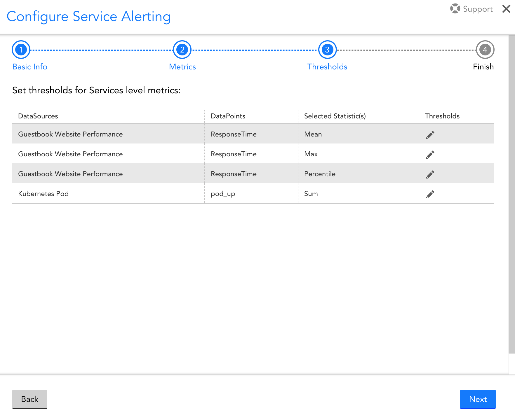Click the Selected Statistic(s) column header
This screenshot has width=515, height=420.
pyautogui.click(x=335, y=116)
